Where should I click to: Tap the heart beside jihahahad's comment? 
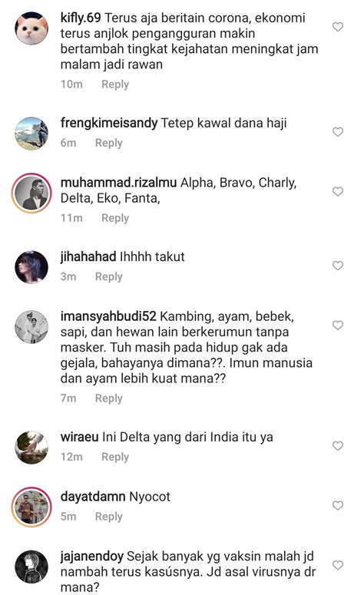[337, 265]
